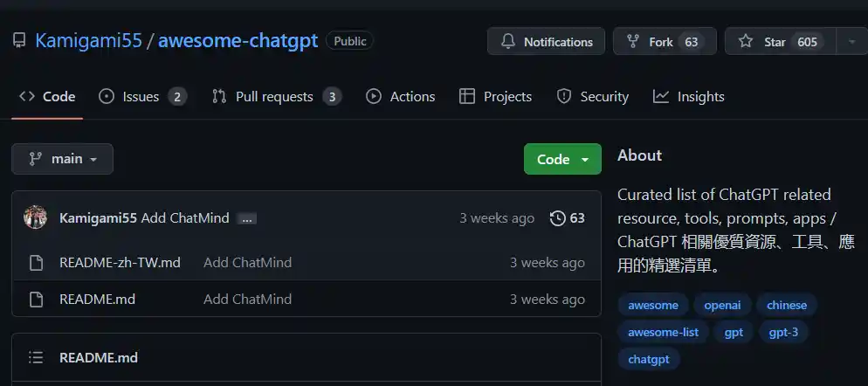Image resolution: width=868 pixels, height=386 pixels.
Task: Expand the commit message ellipsis
Action: tap(247, 218)
